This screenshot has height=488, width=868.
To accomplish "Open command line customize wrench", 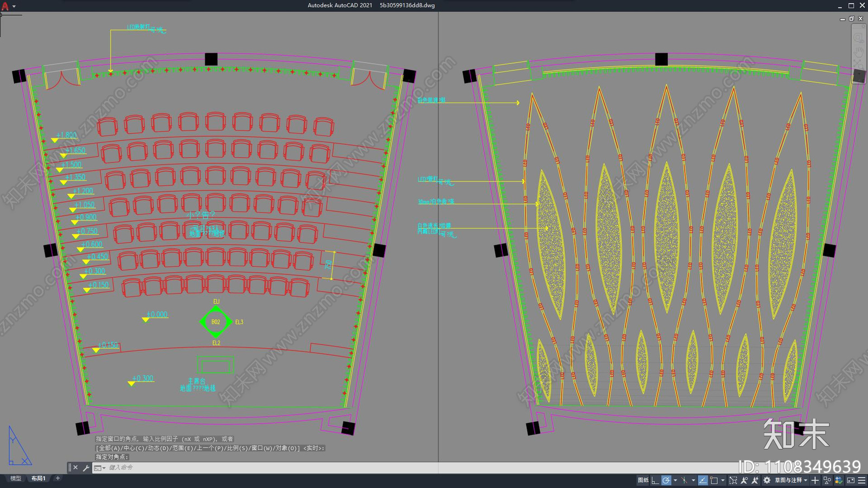I will (86, 467).
